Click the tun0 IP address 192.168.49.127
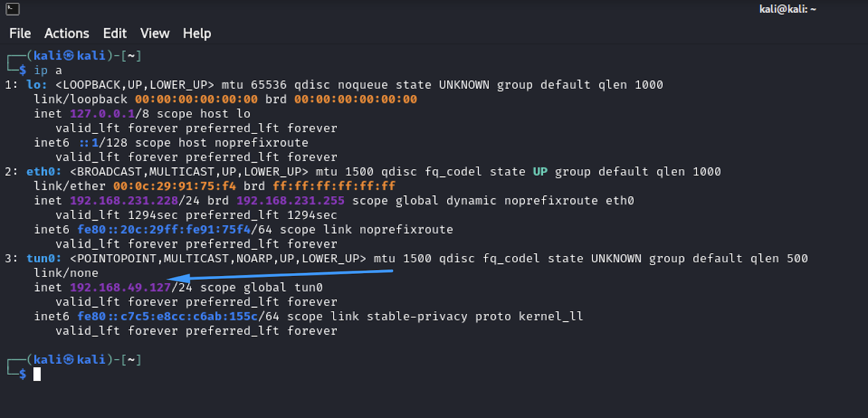 pyautogui.click(x=120, y=287)
